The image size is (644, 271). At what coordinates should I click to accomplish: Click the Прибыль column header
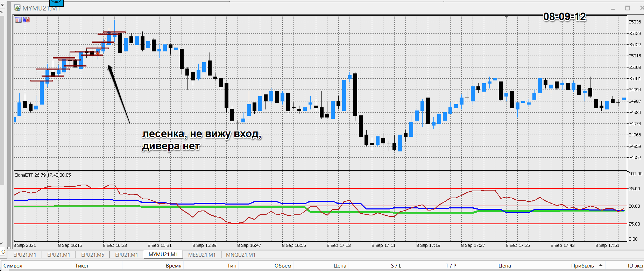click(582, 266)
